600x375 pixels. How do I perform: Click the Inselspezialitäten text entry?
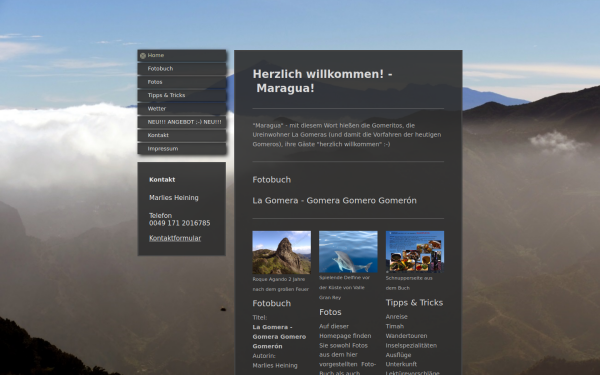coord(411,346)
